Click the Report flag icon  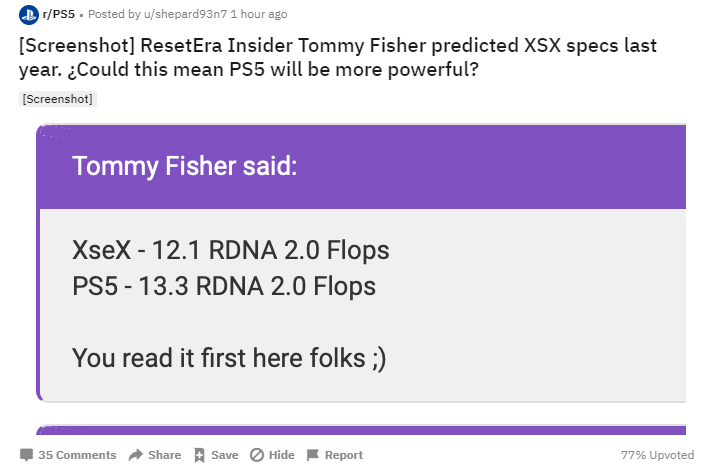(312, 455)
